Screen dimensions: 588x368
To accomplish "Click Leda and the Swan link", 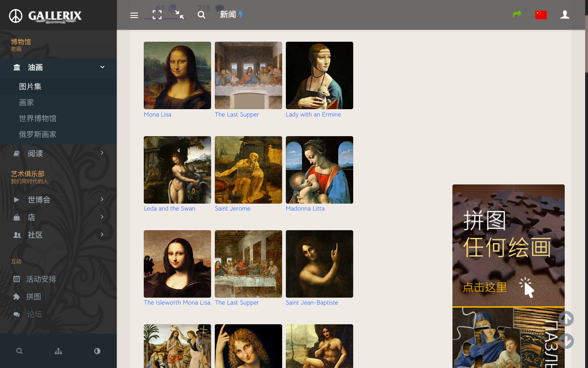I will (169, 209).
